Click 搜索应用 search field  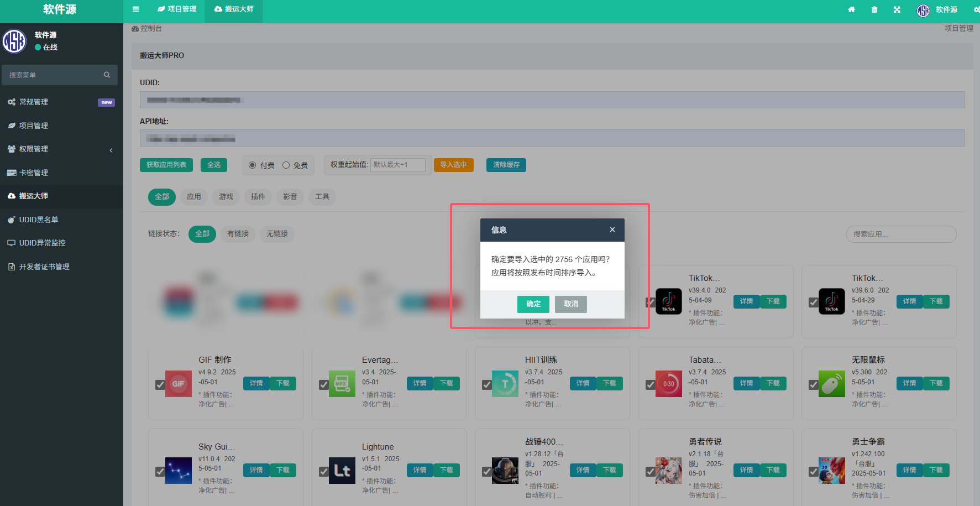tap(901, 234)
